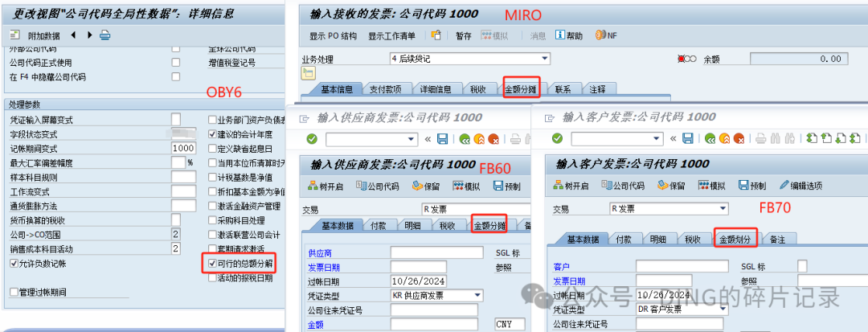Click green Back icon in FB70 toolbar
The height and width of the screenshot is (332, 868).
[x=710, y=138]
